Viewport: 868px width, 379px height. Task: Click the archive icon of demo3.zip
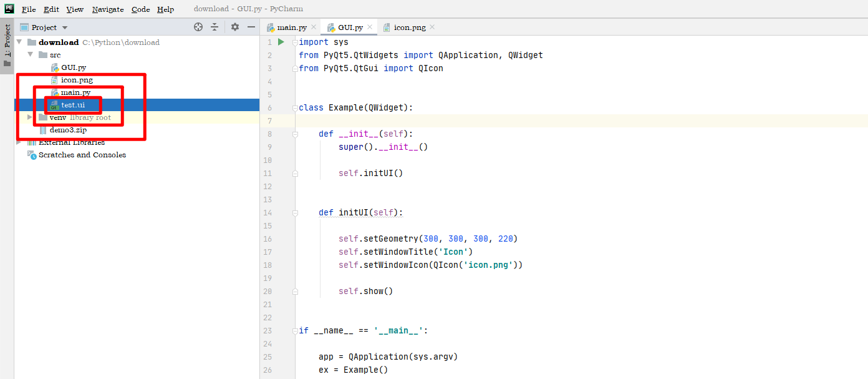point(43,130)
